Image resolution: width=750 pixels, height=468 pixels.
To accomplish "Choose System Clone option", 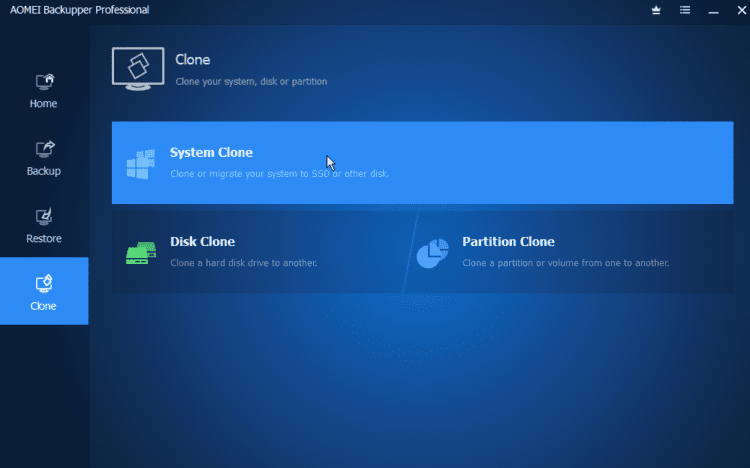I will 422,163.
